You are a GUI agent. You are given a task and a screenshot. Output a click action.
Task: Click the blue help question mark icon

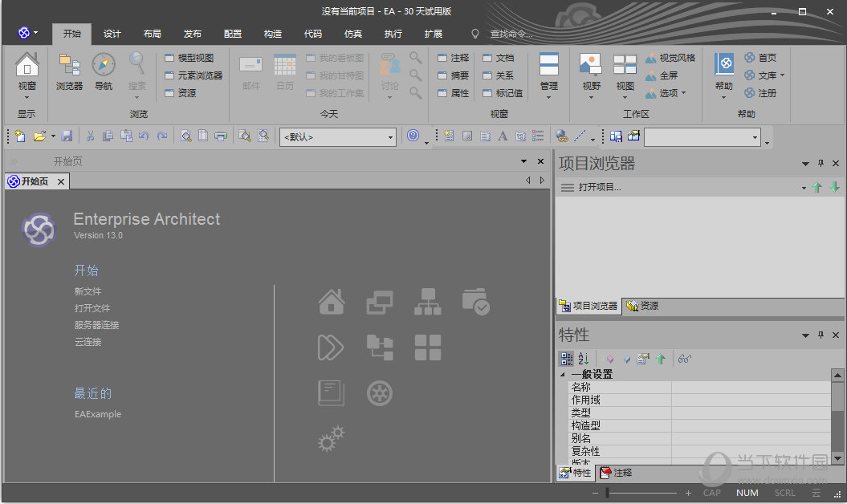[413, 136]
